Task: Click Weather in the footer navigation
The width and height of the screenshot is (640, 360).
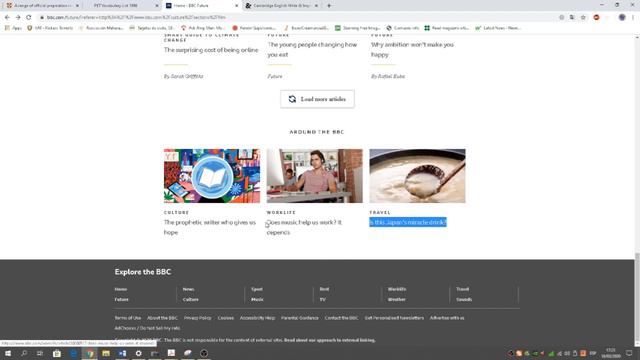Action: click(396, 299)
